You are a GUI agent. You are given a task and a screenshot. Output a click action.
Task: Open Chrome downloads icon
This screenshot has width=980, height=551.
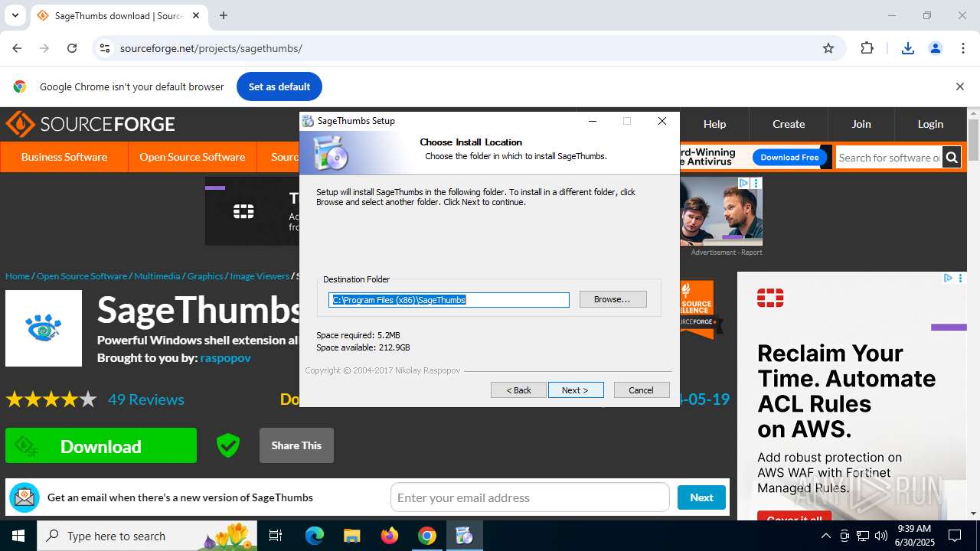pos(908,48)
